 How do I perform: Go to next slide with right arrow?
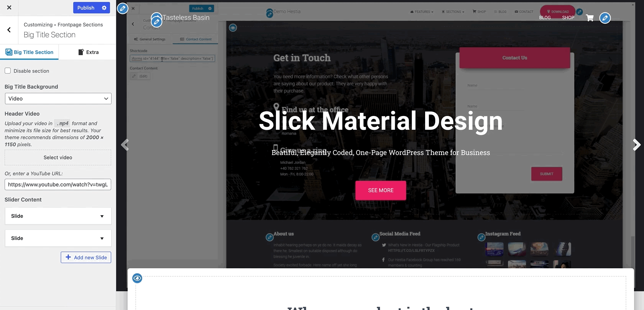click(636, 145)
